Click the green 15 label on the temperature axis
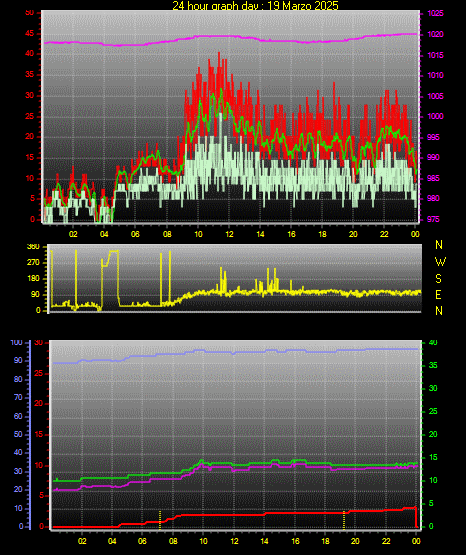This screenshot has height=555, width=466. (x=433, y=457)
